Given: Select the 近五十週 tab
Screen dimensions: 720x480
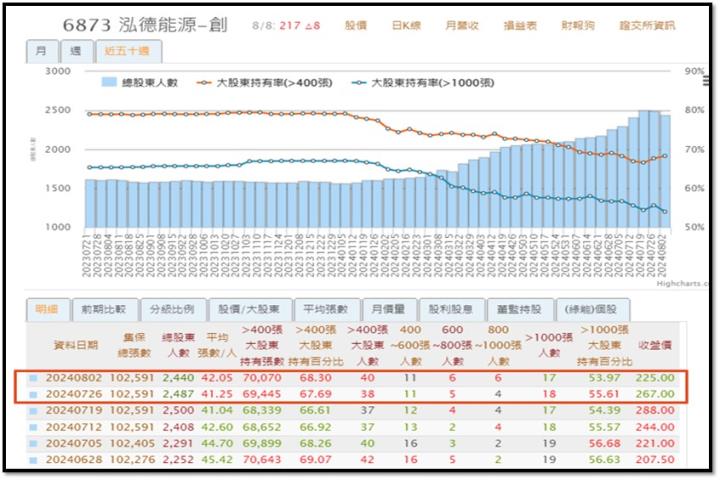Looking at the screenshot, I should [128, 51].
